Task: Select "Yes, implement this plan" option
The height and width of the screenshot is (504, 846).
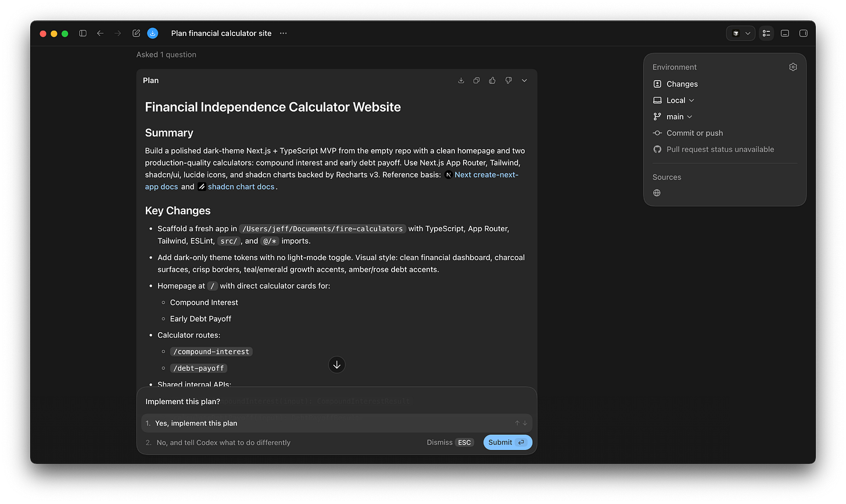Action: (x=336, y=423)
